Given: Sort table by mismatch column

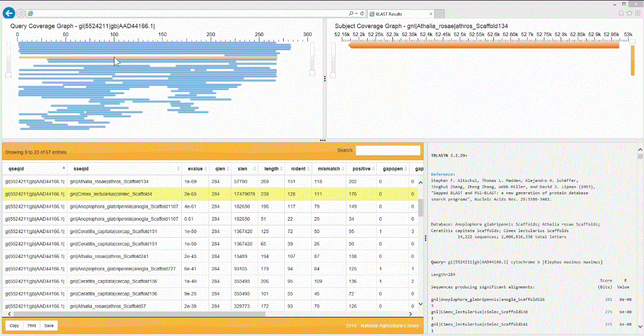Looking at the screenshot, I should 329,169.
